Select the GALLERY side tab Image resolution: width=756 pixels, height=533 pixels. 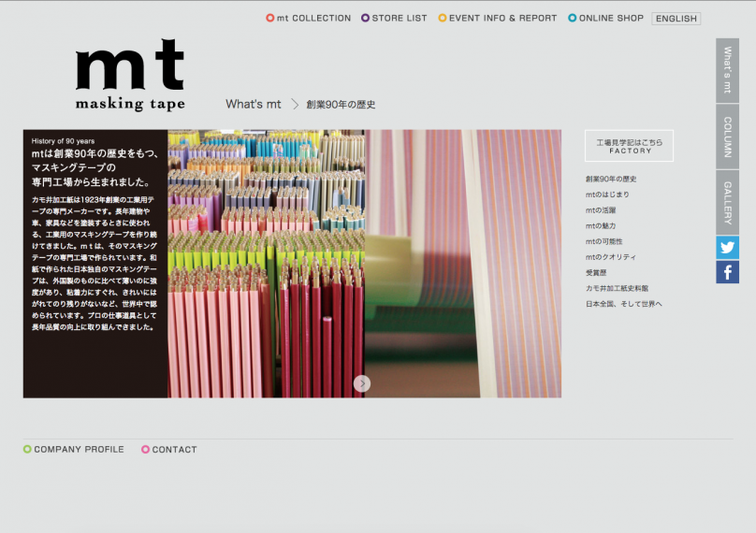pos(727,202)
